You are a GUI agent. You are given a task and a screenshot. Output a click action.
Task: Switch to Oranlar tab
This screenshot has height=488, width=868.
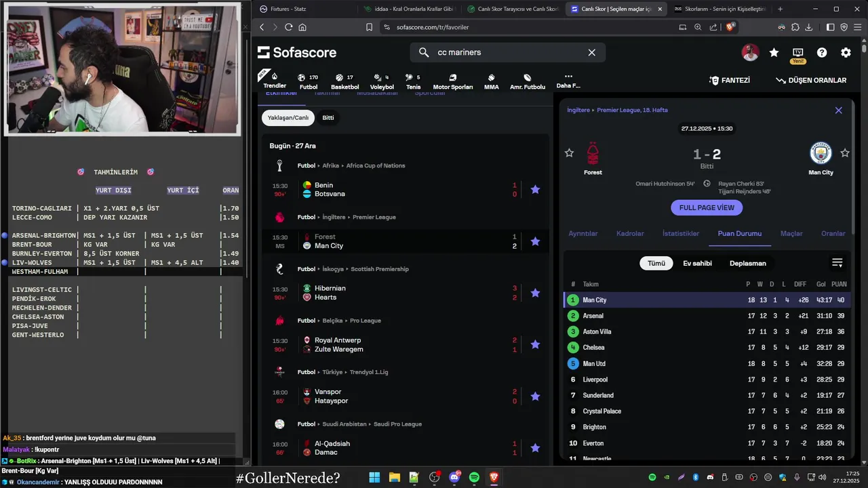tap(833, 233)
